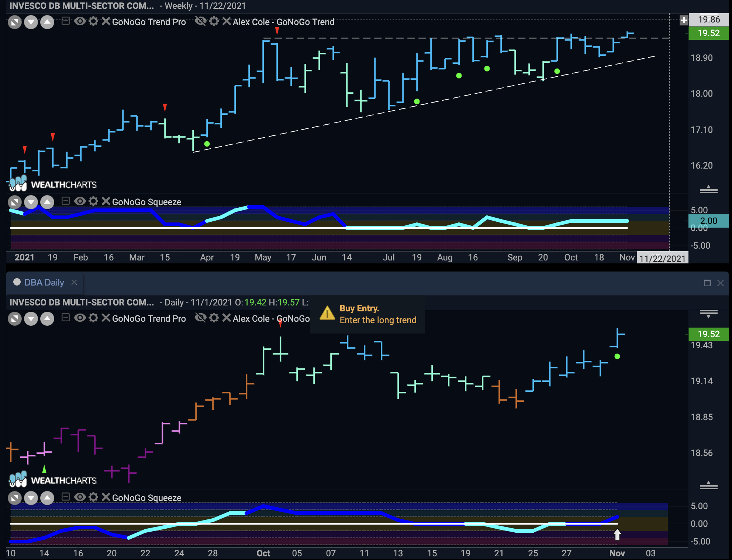Collapse the daily GoNoGo Squeeze pane
The height and width of the screenshot is (560, 732).
click(66, 497)
